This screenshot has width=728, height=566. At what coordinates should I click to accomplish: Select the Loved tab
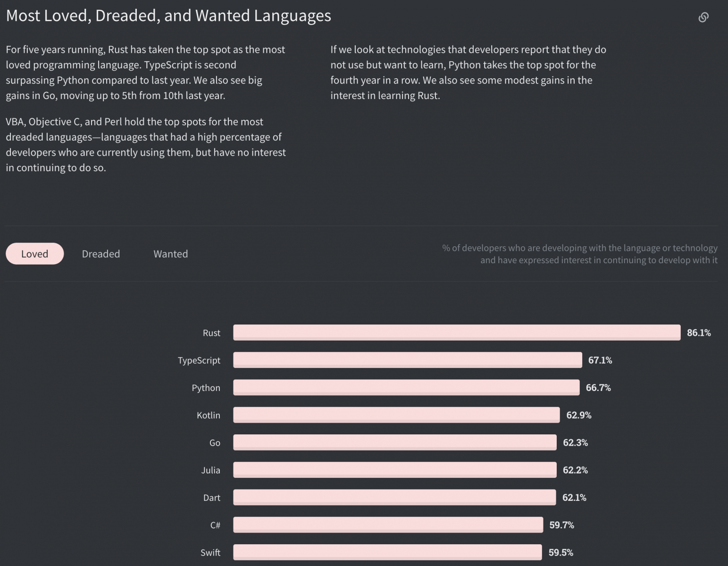point(34,254)
